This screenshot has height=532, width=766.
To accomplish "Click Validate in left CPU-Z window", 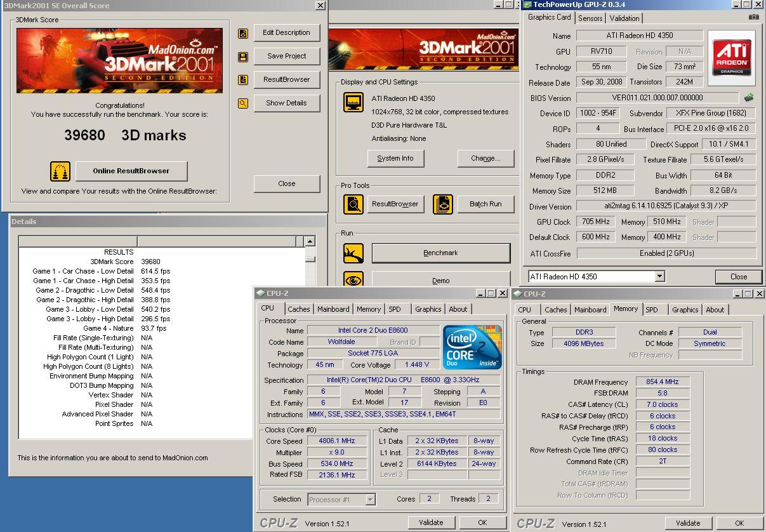I will tap(431, 522).
